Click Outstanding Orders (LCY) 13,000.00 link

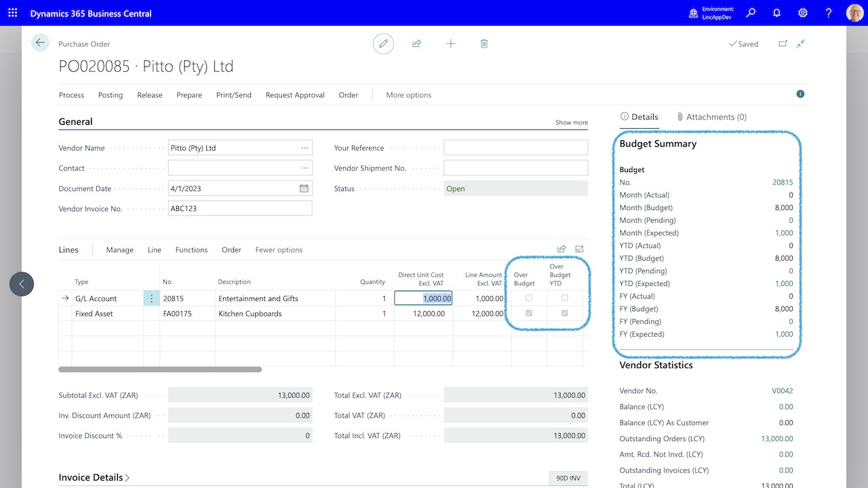click(777, 439)
